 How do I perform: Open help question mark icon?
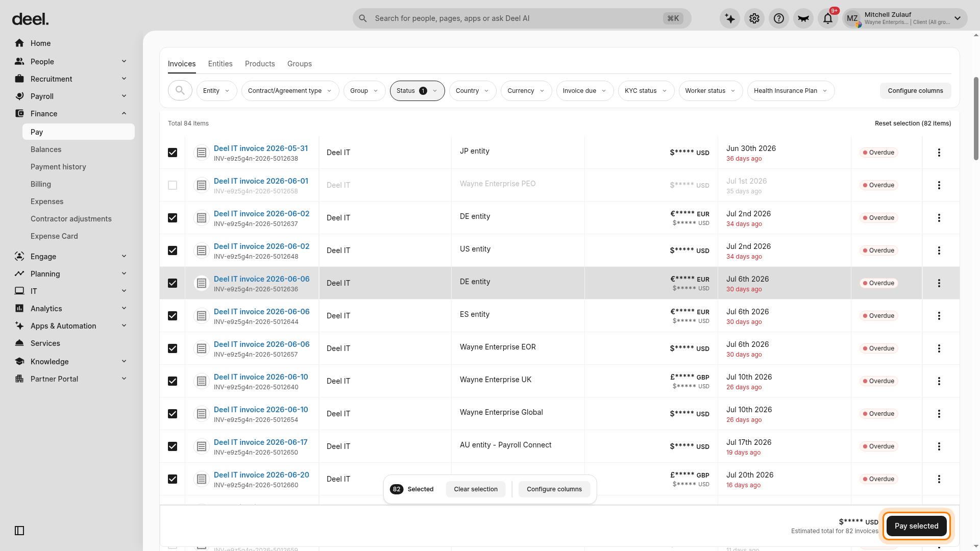(779, 18)
